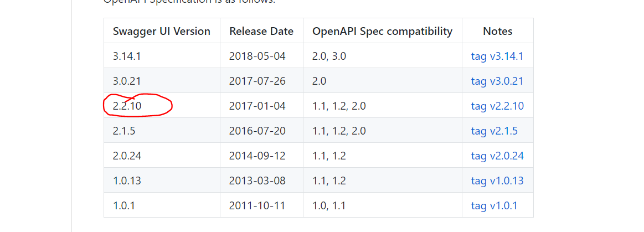Click release date 2016-07-20
Screen dimensions: 644x232
click(x=261, y=131)
